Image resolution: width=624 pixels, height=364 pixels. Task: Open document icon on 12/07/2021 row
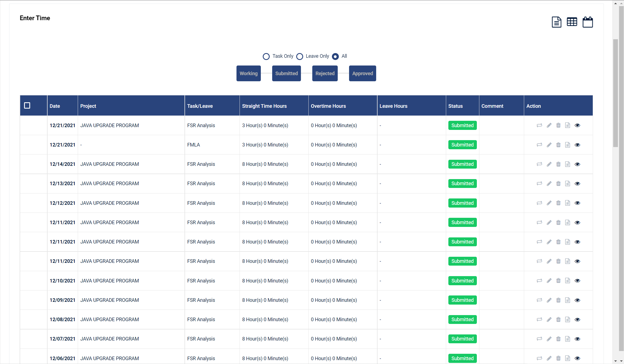(x=568, y=339)
